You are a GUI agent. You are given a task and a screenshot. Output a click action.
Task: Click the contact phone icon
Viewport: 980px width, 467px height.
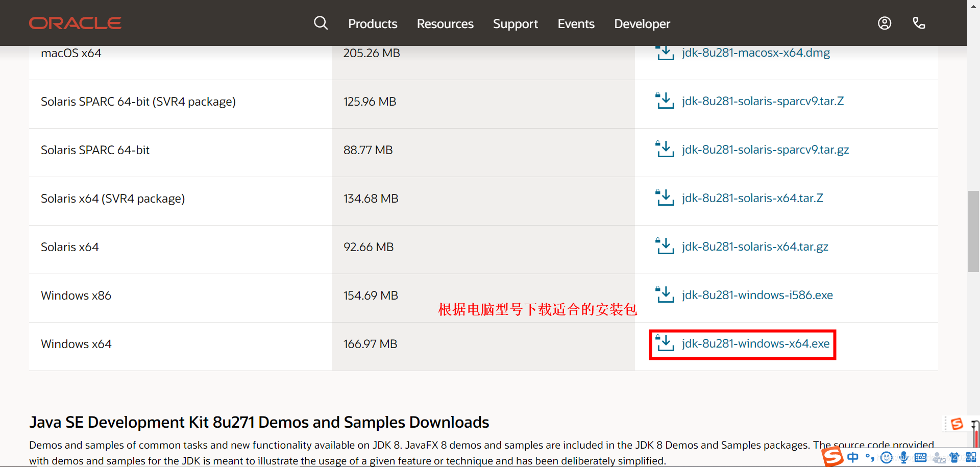pos(919,23)
